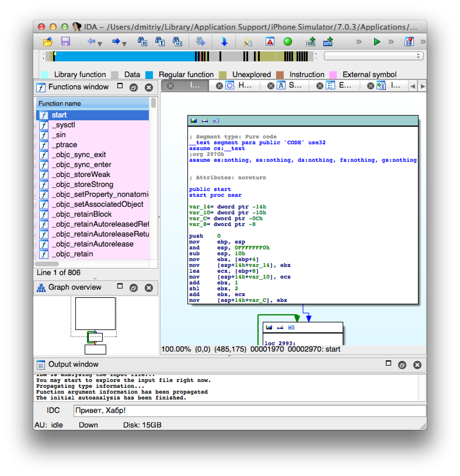The width and height of the screenshot is (460, 476).
Task: Click the CODE plus toolbar icon
Action: coord(311,41)
